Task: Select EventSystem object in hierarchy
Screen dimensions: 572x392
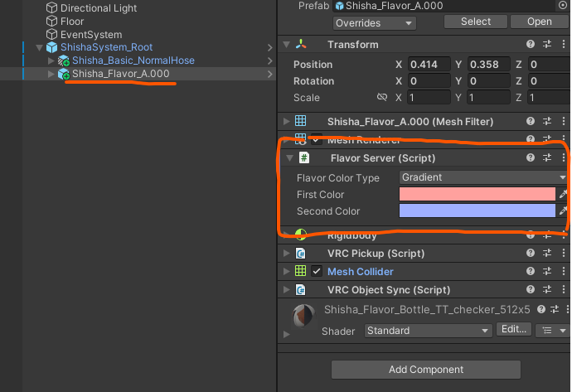Action: click(91, 35)
